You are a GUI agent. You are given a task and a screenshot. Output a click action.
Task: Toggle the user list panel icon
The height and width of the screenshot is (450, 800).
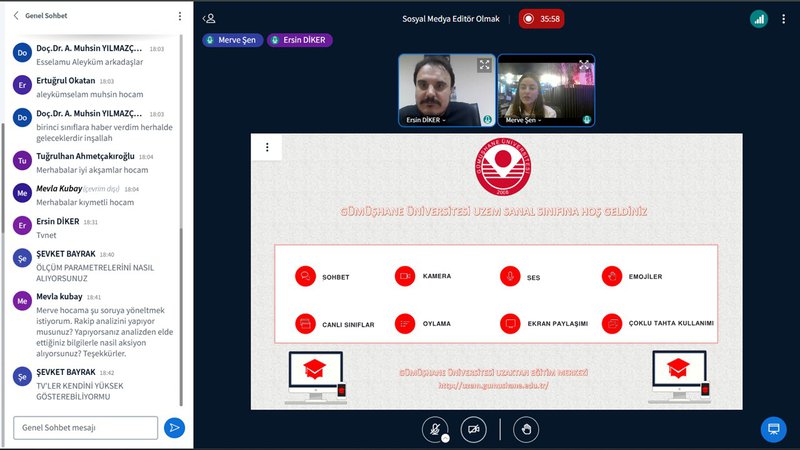coord(209,18)
